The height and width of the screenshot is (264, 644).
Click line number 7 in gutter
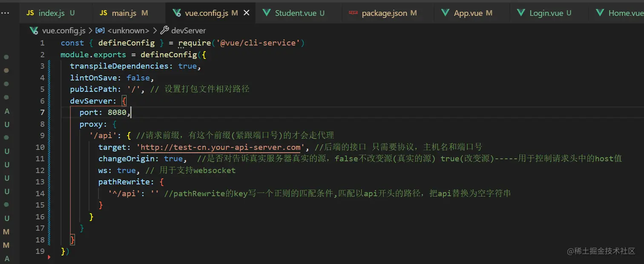coord(42,113)
